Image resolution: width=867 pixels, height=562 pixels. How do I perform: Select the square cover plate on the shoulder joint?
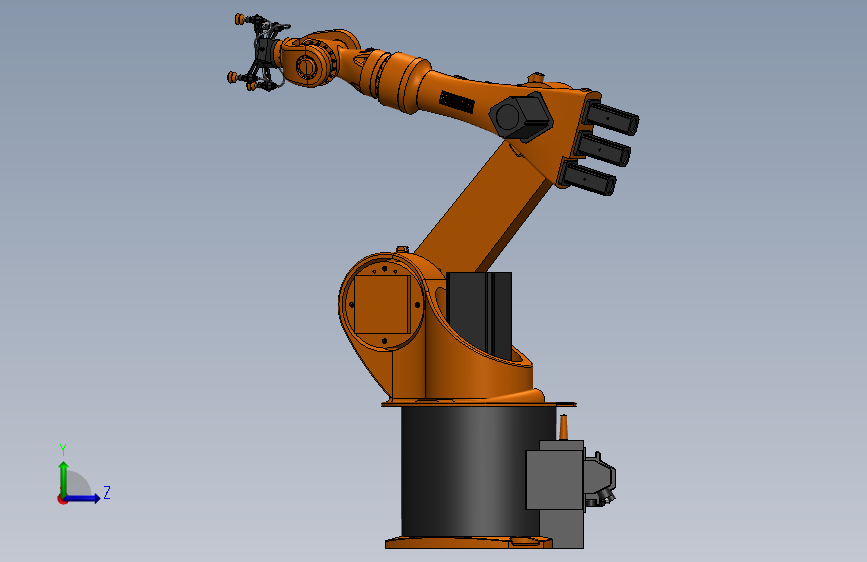click(x=382, y=305)
